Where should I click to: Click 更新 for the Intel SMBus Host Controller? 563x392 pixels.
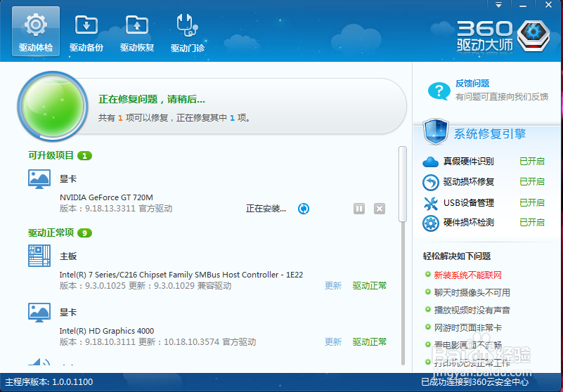tap(333, 286)
